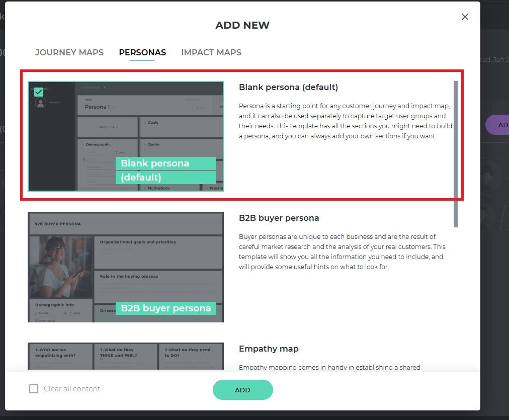Open the Impact Maps tab
The height and width of the screenshot is (420, 509).
coord(211,52)
